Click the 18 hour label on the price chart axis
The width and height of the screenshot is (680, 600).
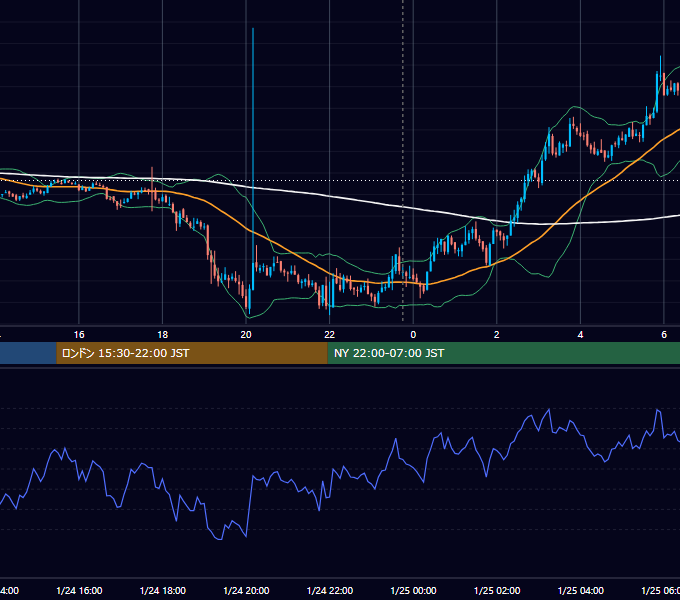[x=163, y=335]
